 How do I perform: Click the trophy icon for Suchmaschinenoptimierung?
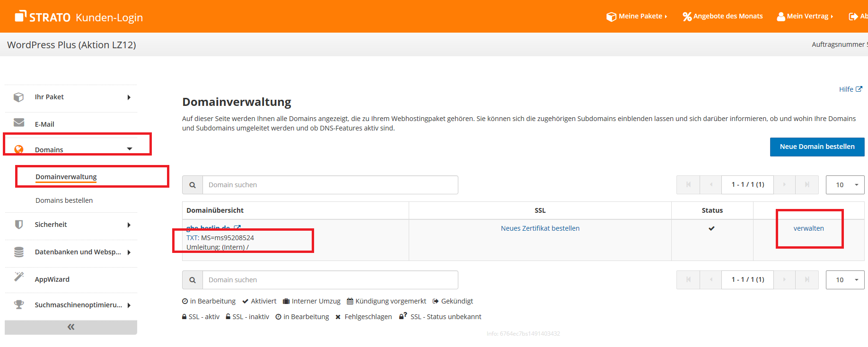(19, 305)
